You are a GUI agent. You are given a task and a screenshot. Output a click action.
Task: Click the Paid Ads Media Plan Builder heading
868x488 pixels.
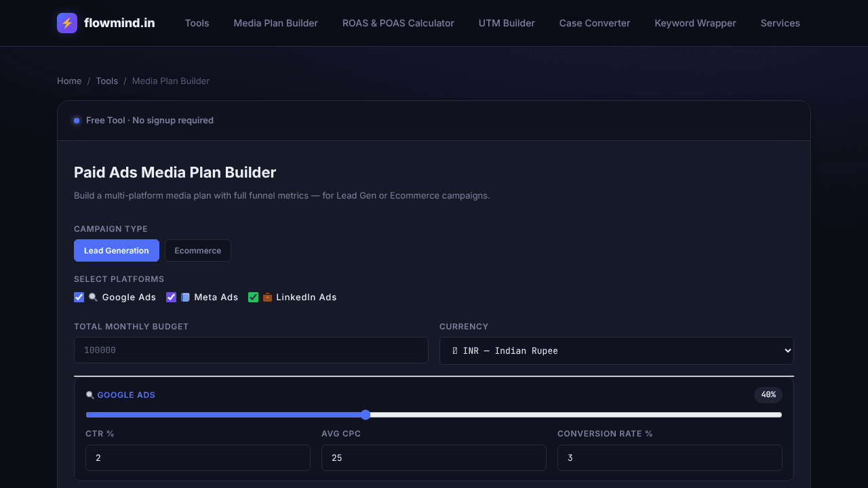pyautogui.click(x=175, y=172)
